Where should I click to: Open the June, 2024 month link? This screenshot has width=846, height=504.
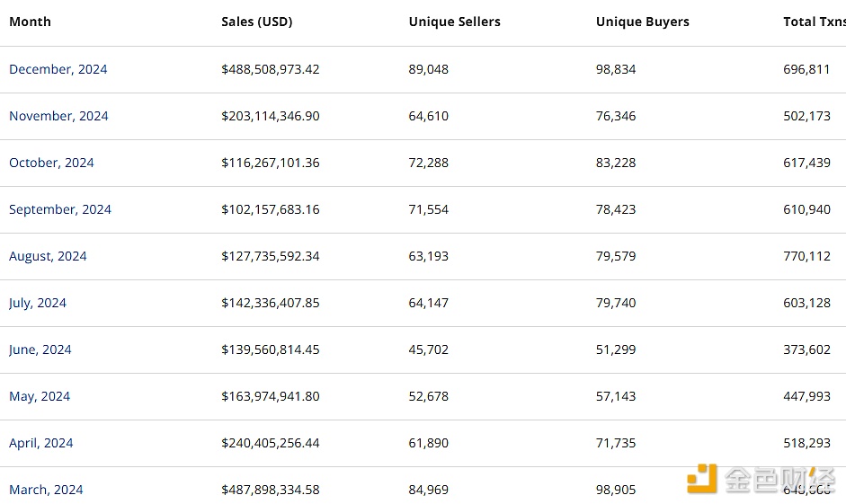(40, 349)
